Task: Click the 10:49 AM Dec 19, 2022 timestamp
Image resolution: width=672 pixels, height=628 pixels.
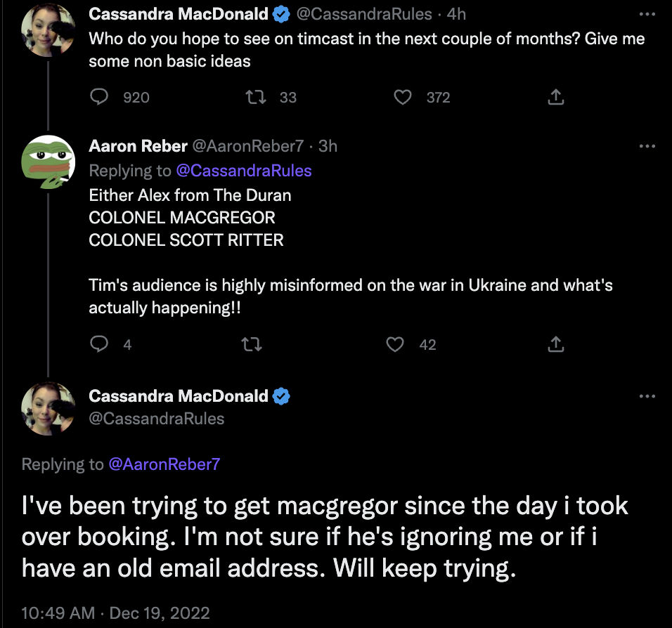Action: [x=115, y=613]
